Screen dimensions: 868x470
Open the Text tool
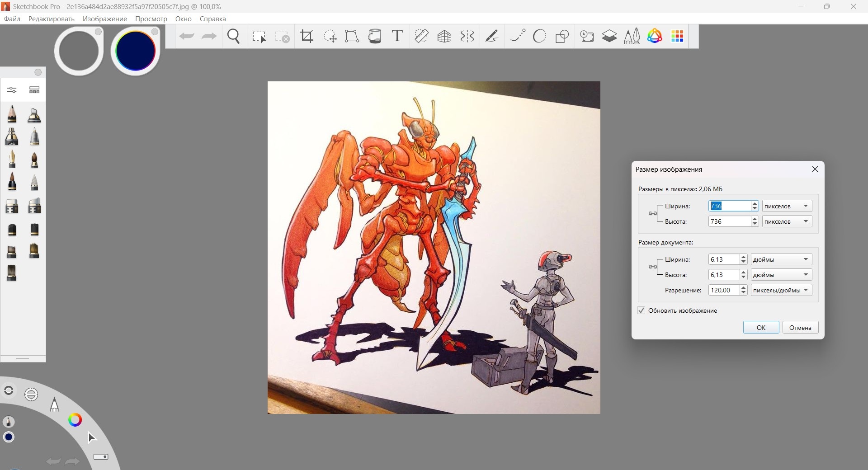click(x=397, y=36)
